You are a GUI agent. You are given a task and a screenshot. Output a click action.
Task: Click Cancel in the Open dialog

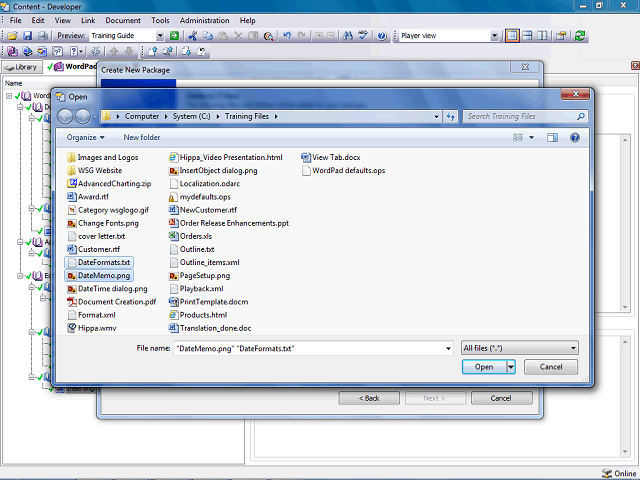pyautogui.click(x=551, y=367)
